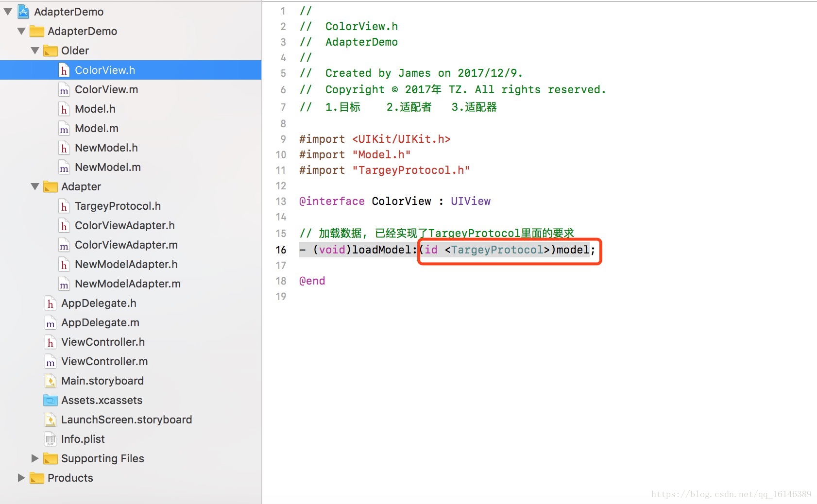Click the AppDelegate.h file icon
This screenshot has height=504, width=817.
coord(51,303)
